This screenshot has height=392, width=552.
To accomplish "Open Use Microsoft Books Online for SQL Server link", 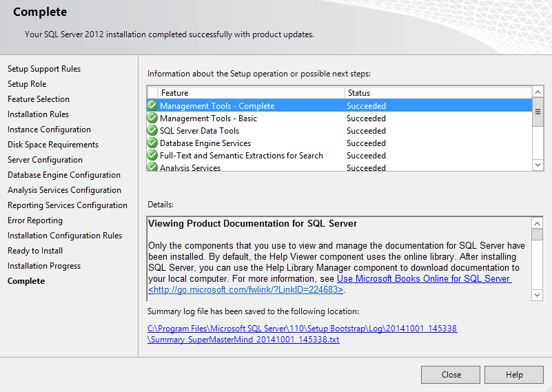I will (423, 279).
